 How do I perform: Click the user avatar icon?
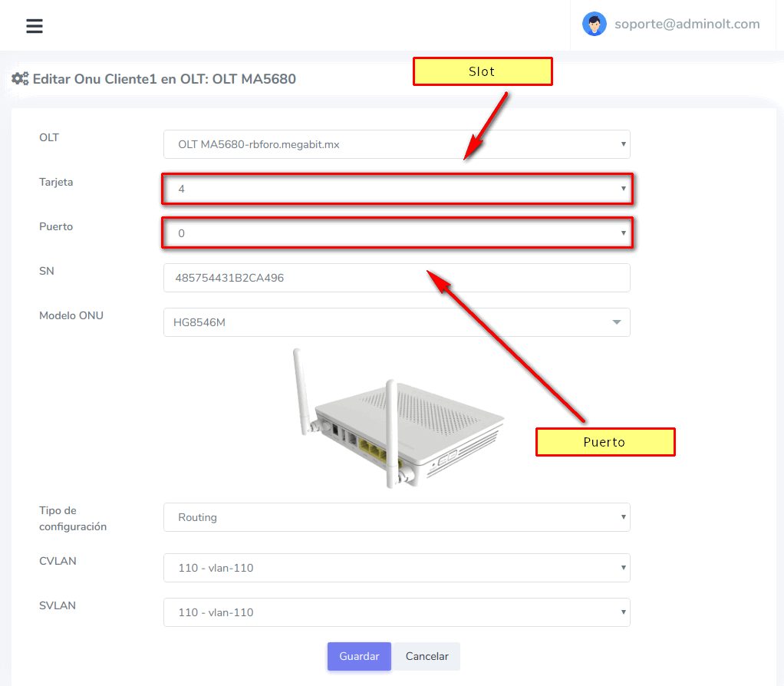click(x=594, y=24)
